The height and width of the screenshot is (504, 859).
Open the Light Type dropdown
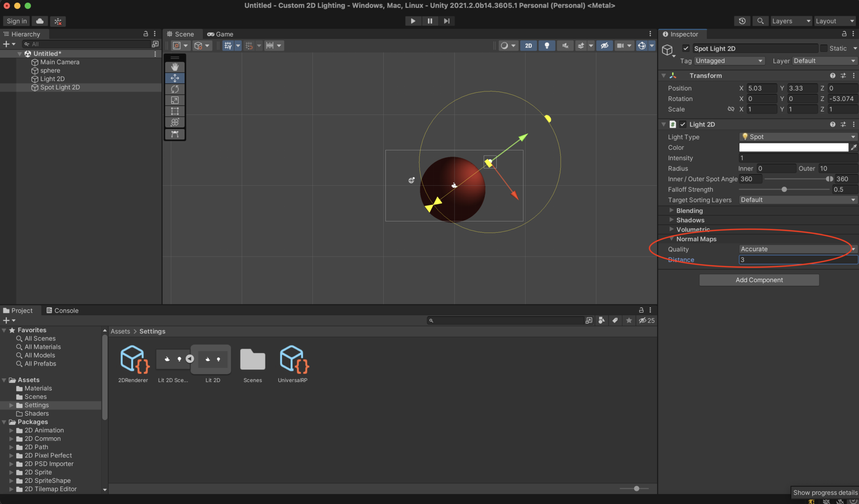click(x=797, y=137)
